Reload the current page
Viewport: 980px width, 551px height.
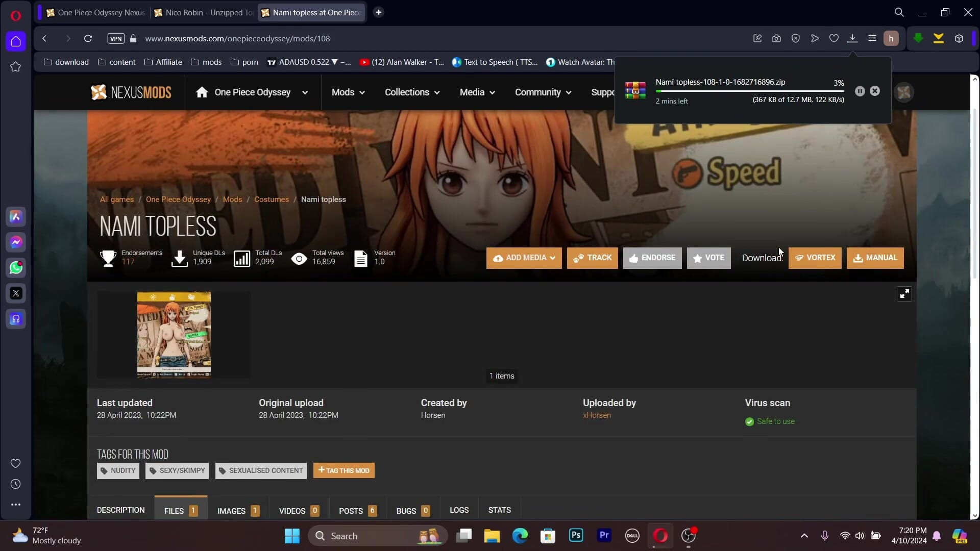point(88,39)
